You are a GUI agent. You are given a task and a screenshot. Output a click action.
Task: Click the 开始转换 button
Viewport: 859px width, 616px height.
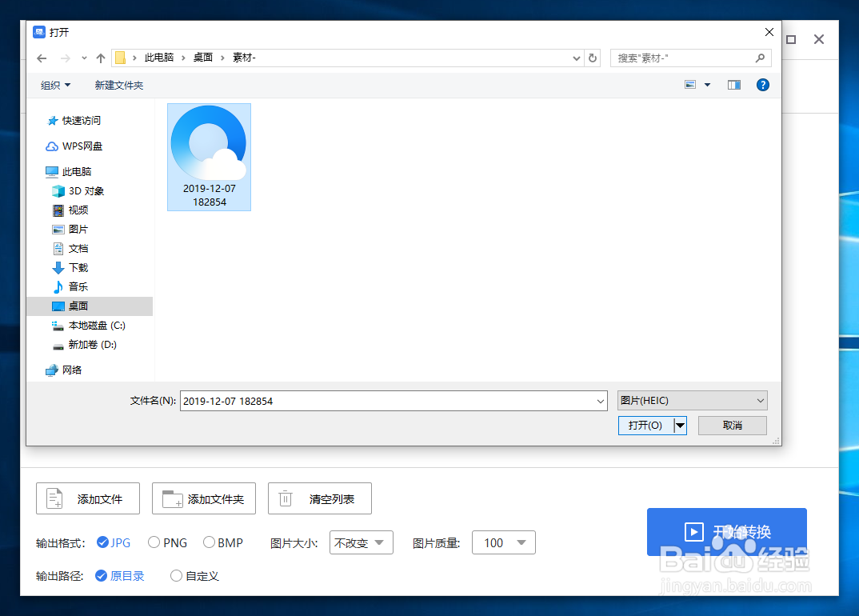click(726, 532)
